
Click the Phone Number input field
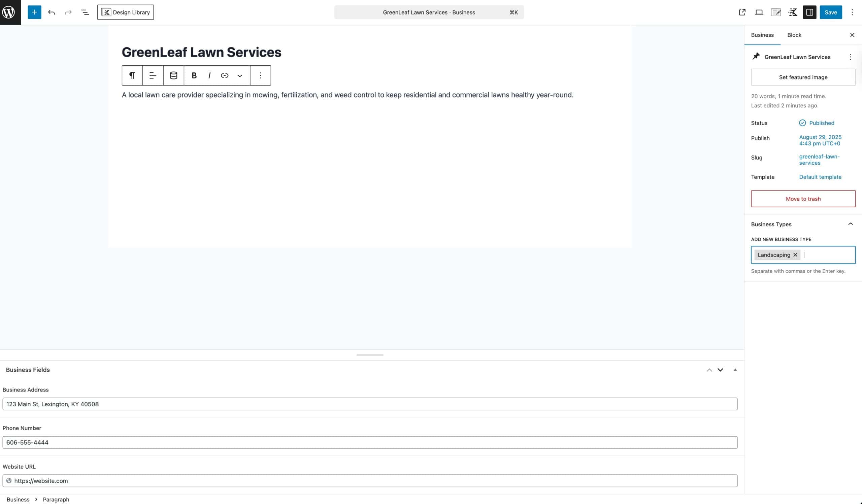coord(370,442)
